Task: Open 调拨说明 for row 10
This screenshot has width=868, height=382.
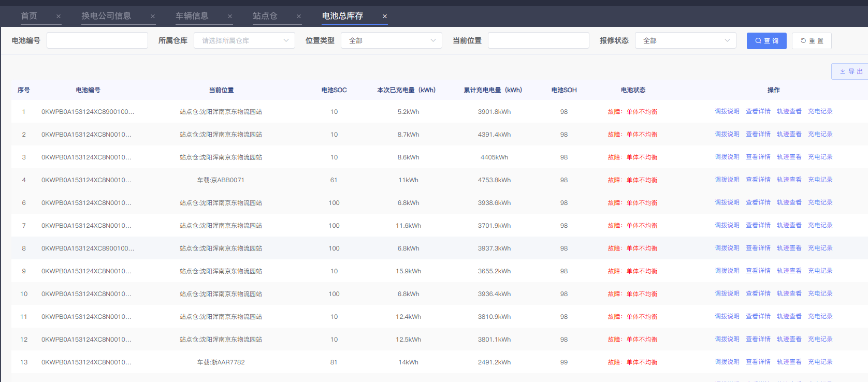Action: point(727,293)
